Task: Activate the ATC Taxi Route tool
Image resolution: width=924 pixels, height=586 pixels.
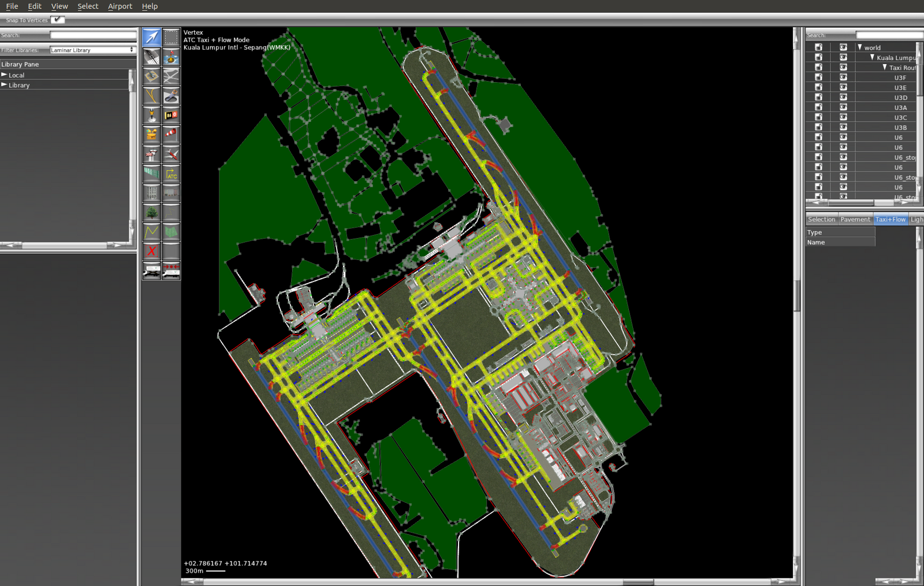Action: (x=171, y=173)
